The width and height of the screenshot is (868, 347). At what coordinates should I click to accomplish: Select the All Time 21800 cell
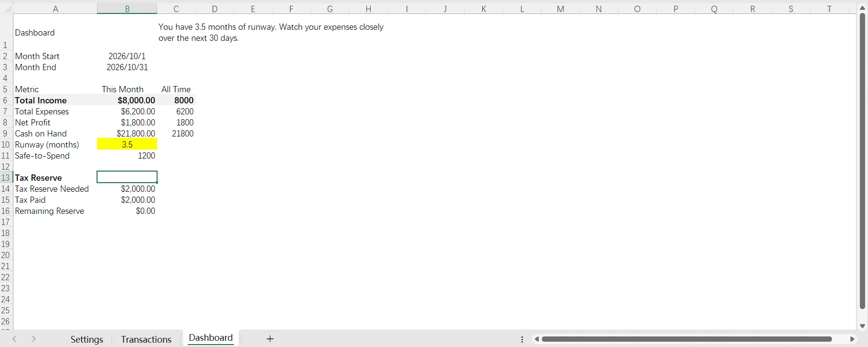point(176,134)
